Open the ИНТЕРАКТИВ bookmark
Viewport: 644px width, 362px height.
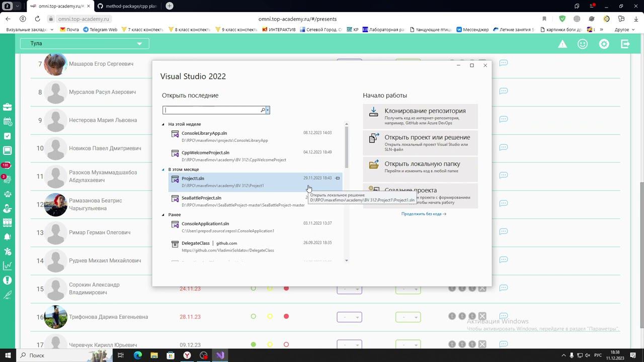tap(279, 30)
